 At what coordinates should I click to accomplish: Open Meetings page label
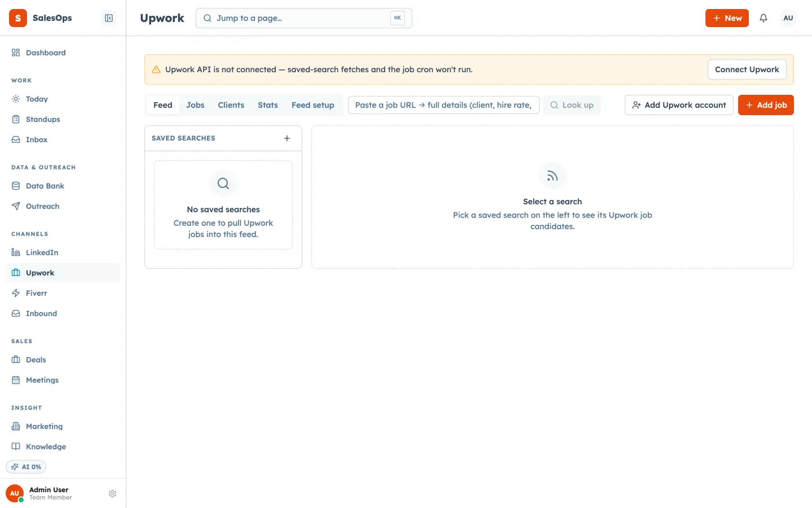42,380
